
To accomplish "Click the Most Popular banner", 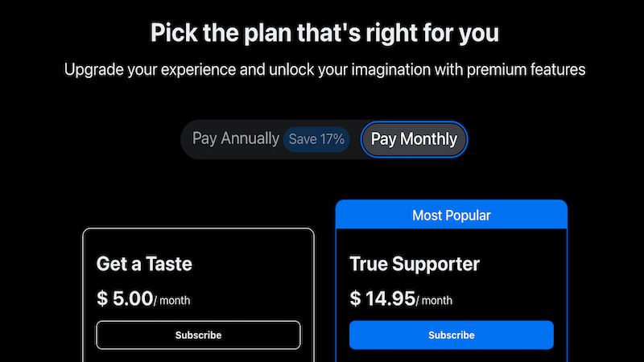I will 451,215.
